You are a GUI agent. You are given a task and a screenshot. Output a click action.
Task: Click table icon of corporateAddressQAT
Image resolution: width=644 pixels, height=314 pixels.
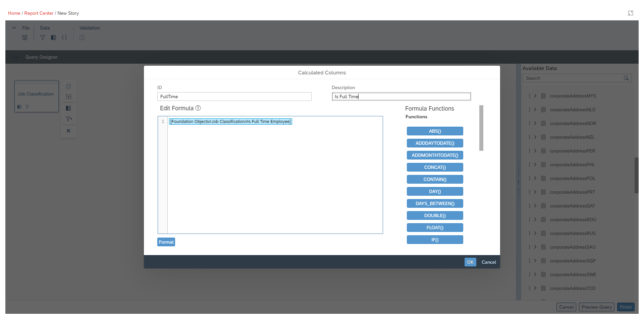[x=543, y=206]
